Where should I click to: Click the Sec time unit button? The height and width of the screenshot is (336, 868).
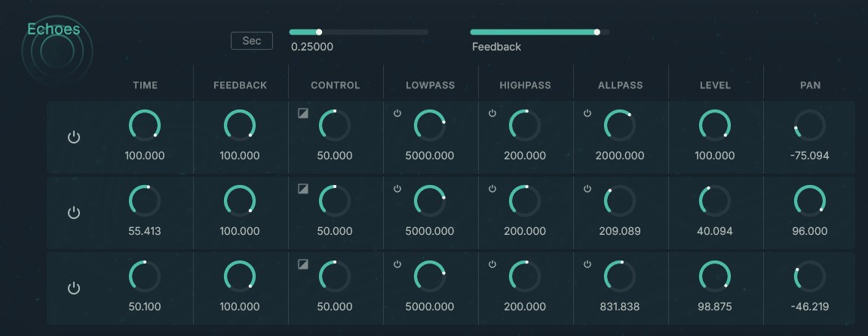tap(252, 41)
